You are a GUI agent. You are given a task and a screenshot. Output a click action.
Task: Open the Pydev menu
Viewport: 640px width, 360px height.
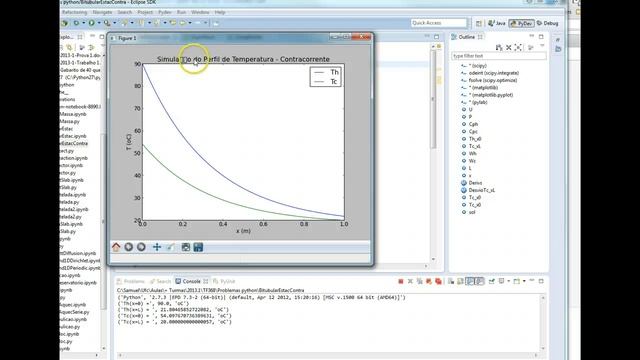point(164,12)
